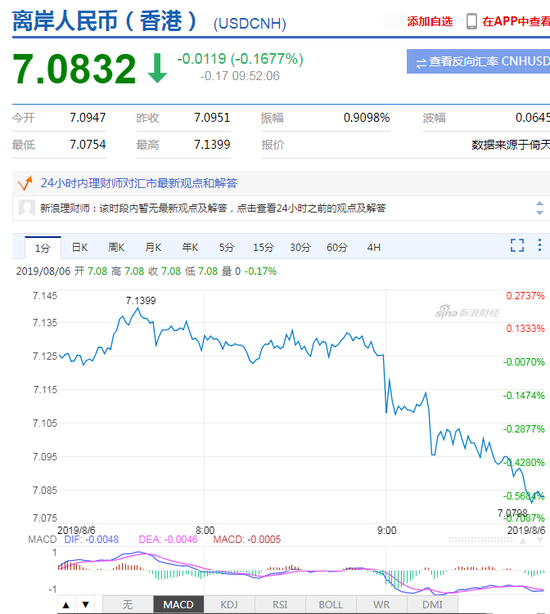Switch to the 15分 chart tab
Viewport: 550px width, 614px height.
[263, 247]
